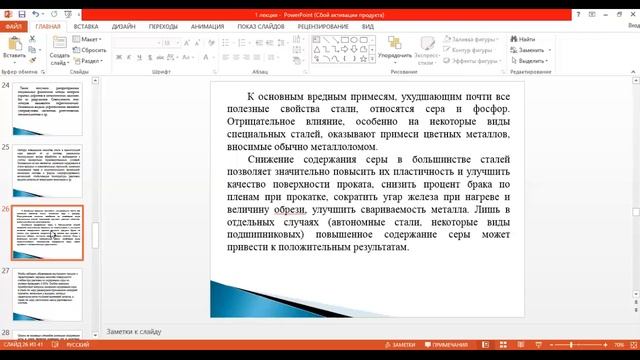Click the Create slide (Создать слайд) icon
Screen dimensions: 640x360
point(60,43)
